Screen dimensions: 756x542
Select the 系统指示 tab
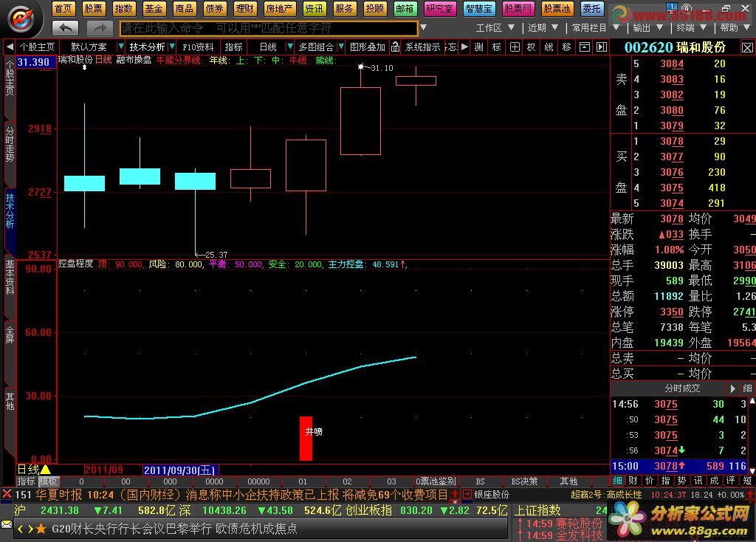click(422, 47)
